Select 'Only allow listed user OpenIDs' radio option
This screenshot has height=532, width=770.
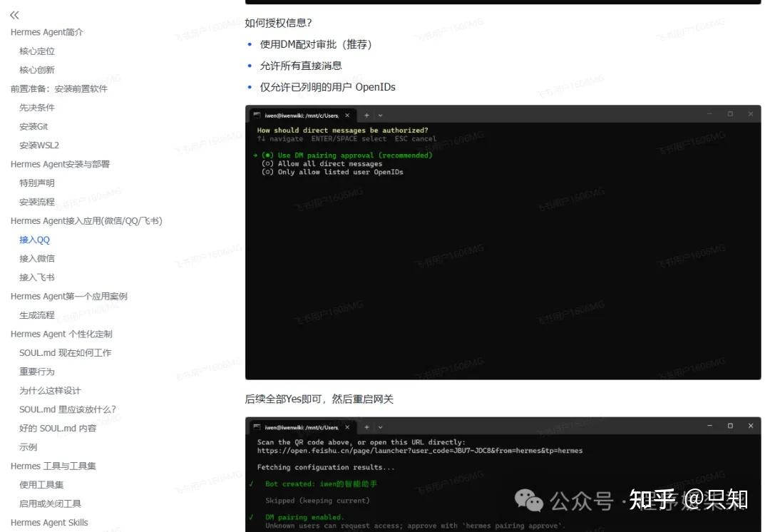332,172
